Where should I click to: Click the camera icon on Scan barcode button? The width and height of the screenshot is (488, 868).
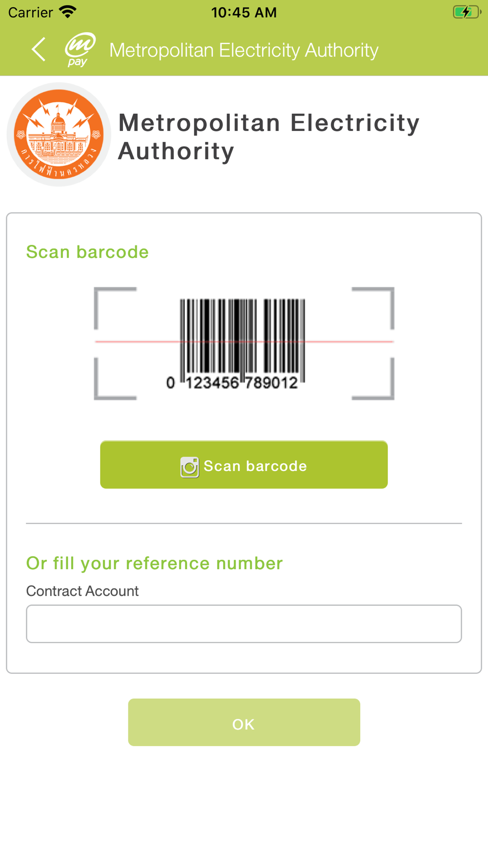pos(189,467)
